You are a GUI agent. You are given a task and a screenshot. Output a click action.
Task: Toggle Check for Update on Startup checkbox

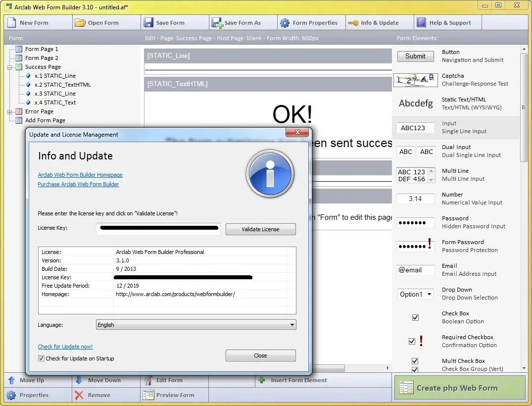(x=41, y=358)
